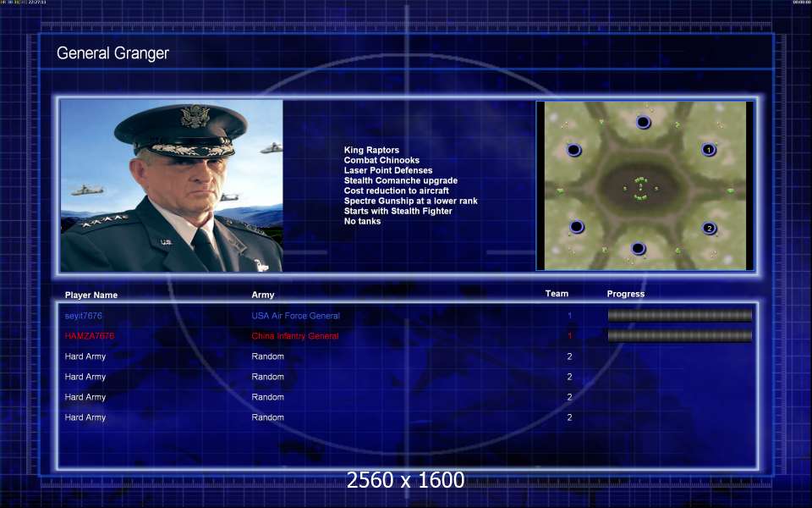Click the 'Team' column header
Image resolution: width=812 pixels, height=508 pixels.
(x=557, y=294)
